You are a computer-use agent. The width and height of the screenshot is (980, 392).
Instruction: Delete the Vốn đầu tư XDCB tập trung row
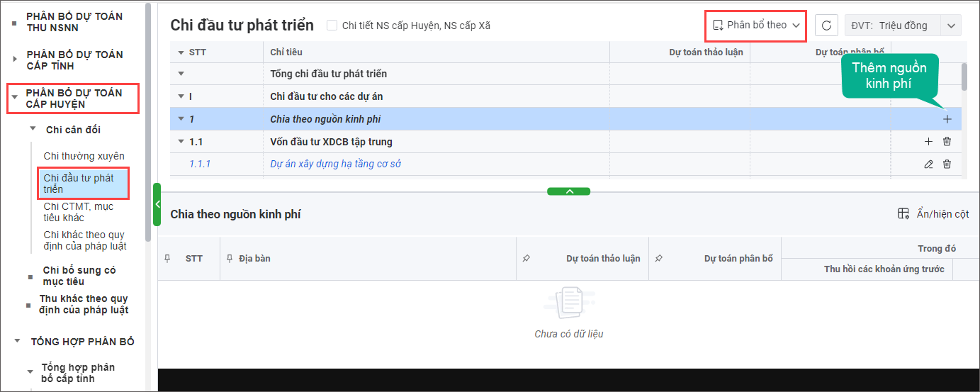click(947, 142)
